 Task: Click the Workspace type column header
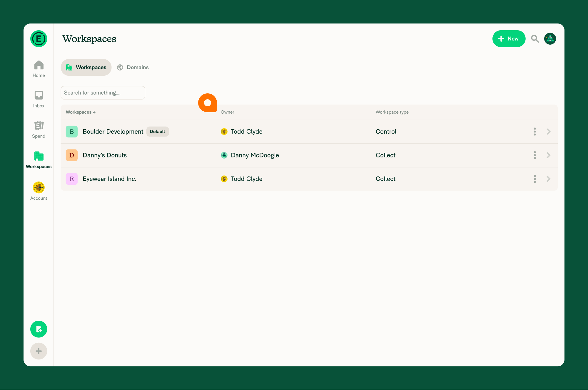pyautogui.click(x=392, y=112)
